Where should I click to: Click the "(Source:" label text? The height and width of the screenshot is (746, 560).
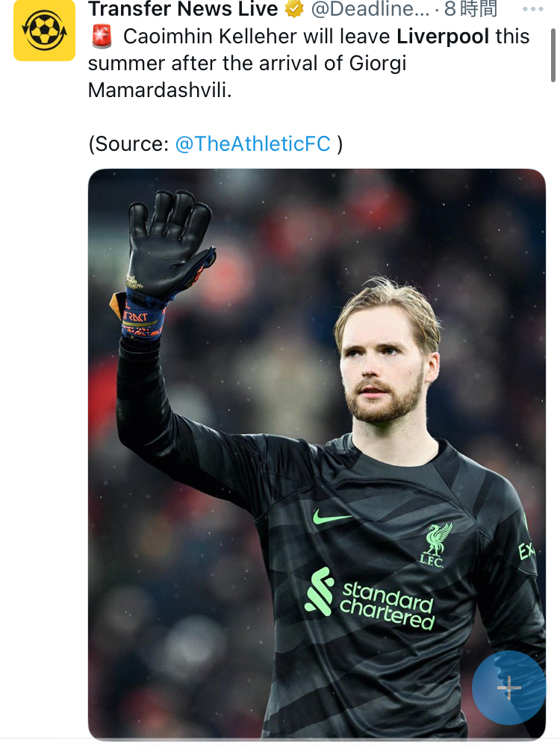point(128,144)
